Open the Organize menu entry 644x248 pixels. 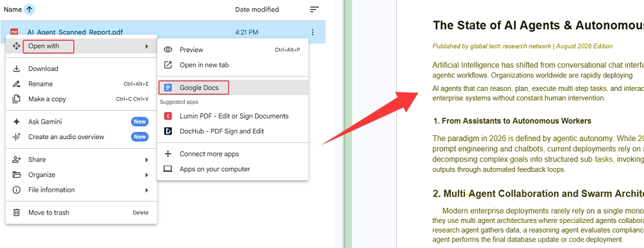[81, 175]
